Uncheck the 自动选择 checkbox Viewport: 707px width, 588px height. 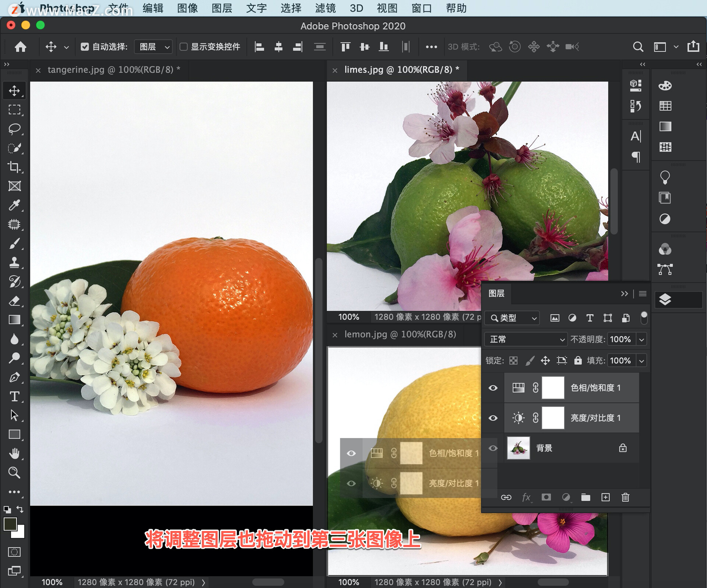pyautogui.click(x=85, y=47)
